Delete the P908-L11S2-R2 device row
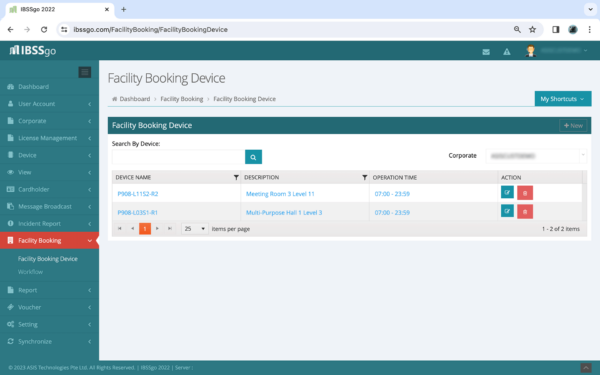This screenshot has height=375, width=600. 525,193
